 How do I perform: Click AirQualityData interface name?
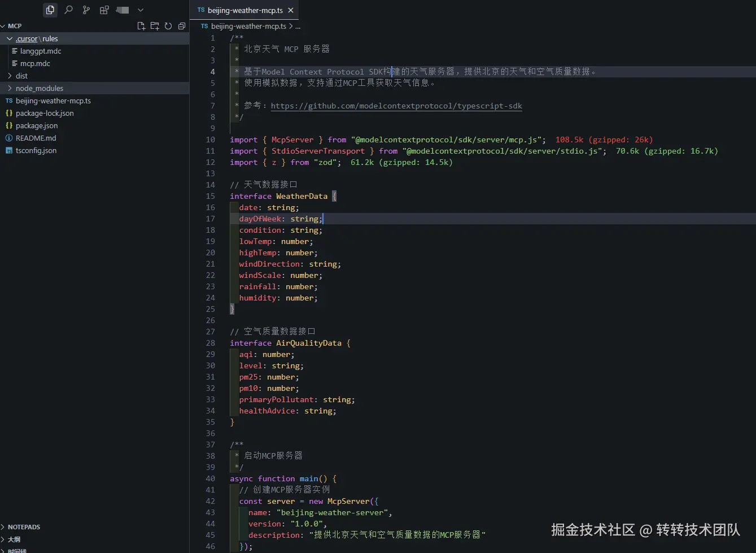click(308, 343)
